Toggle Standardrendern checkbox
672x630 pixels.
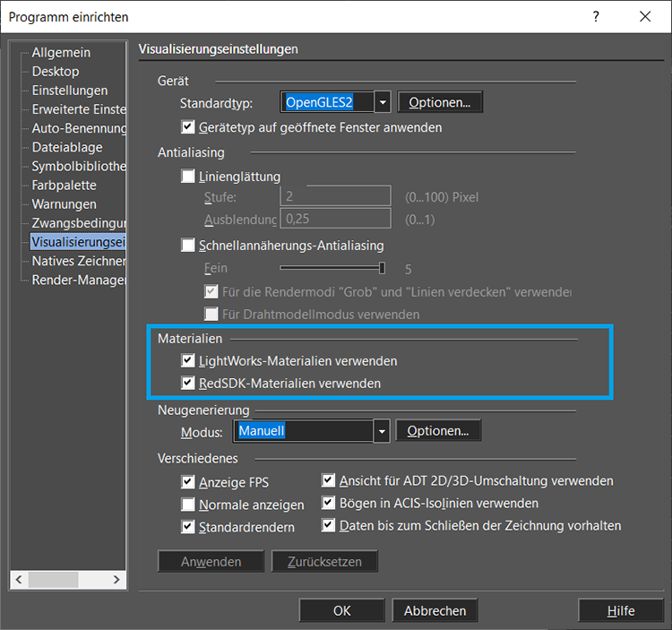pos(188,527)
